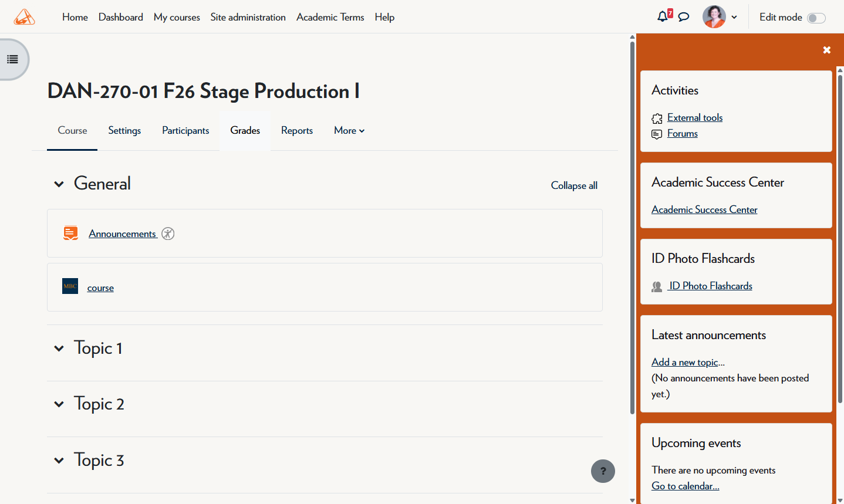Image resolution: width=844 pixels, height=504 pixels.
Task: Open the user profile avatar menu
Action: click(x=714, y=17)
